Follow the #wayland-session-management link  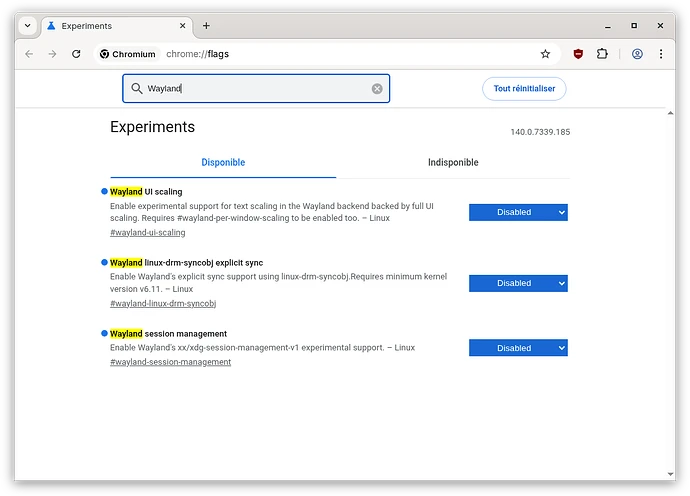click(170, 362)
